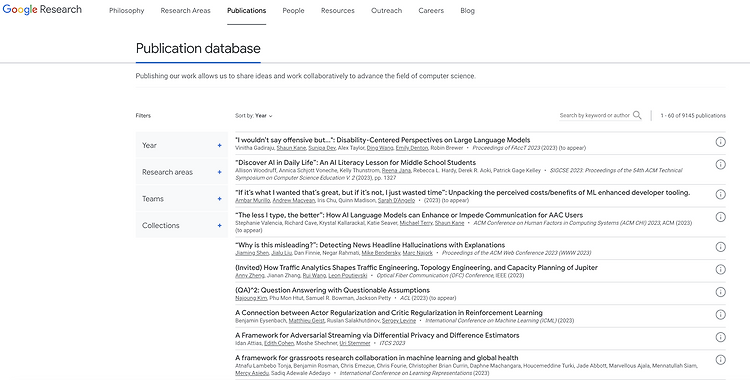Viewport: 750px width, 380px height.
Task: Show info for AI Literacy Lesson paper
Action: tap(720, 164)
